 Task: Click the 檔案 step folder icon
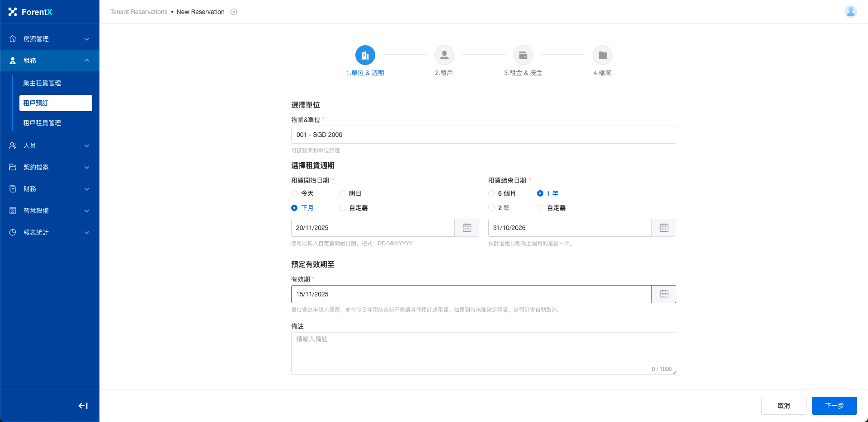click(602, 55)
